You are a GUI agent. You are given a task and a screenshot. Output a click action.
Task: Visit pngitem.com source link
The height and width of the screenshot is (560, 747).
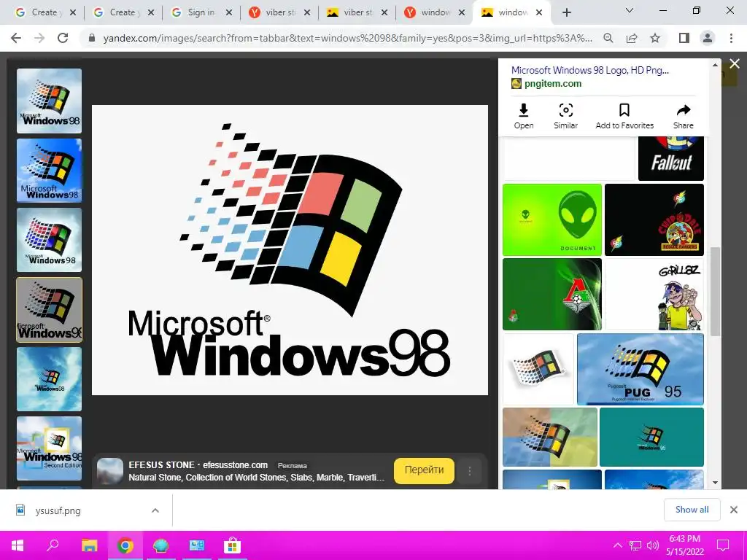click(553, 84)
